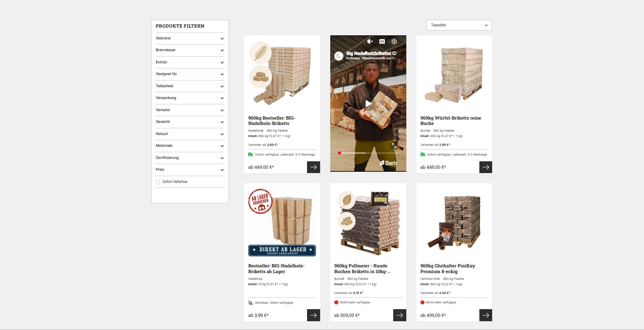Screen dimensions: 644x330
Task: Expand the Extras filter
Action: pyautogui.click(x=190, y=62)
